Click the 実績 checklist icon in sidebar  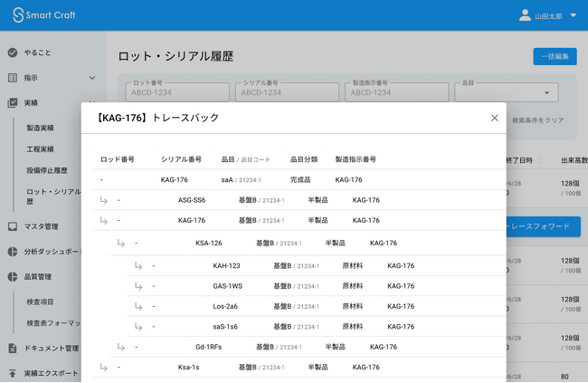(x=13, y=102)
